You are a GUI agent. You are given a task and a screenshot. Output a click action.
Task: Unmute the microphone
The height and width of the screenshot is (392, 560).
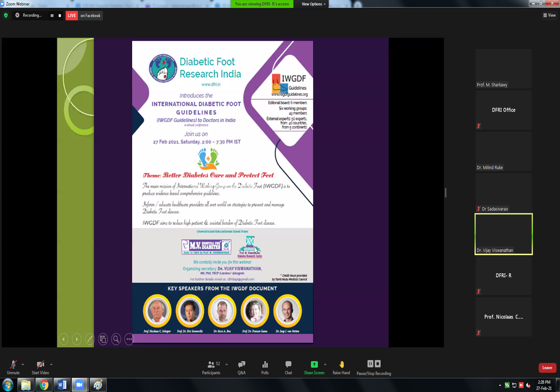(13, 367)
